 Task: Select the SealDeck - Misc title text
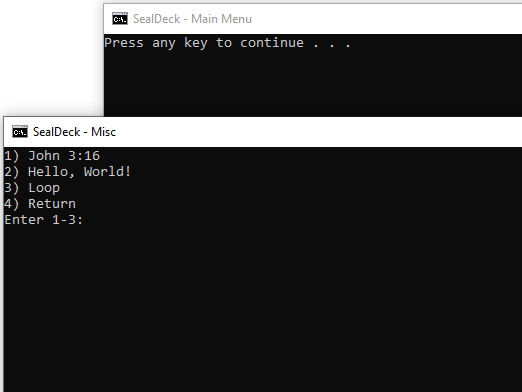point(74,132)
